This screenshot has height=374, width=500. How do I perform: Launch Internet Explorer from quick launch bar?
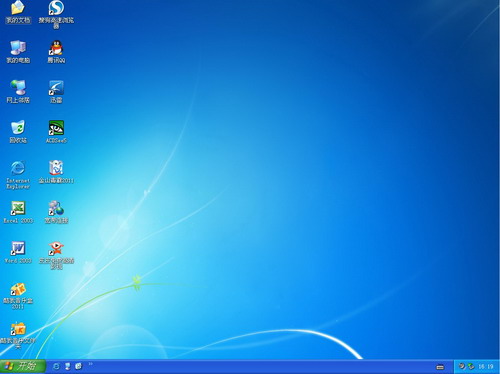[56, 366]
